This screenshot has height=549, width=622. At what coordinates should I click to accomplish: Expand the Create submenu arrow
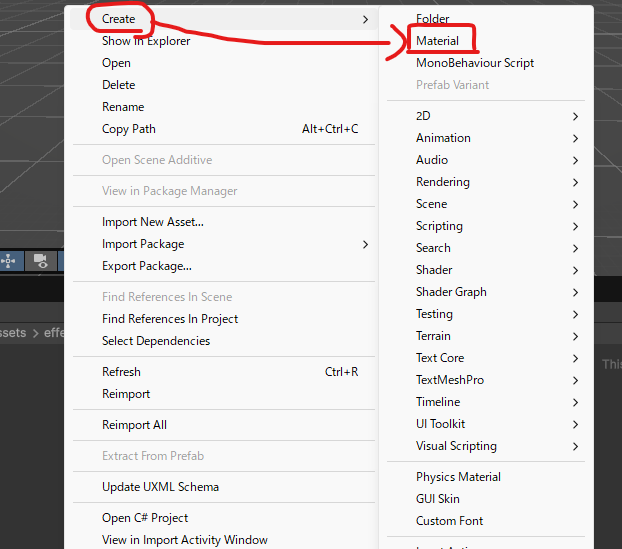pos(365,19)
